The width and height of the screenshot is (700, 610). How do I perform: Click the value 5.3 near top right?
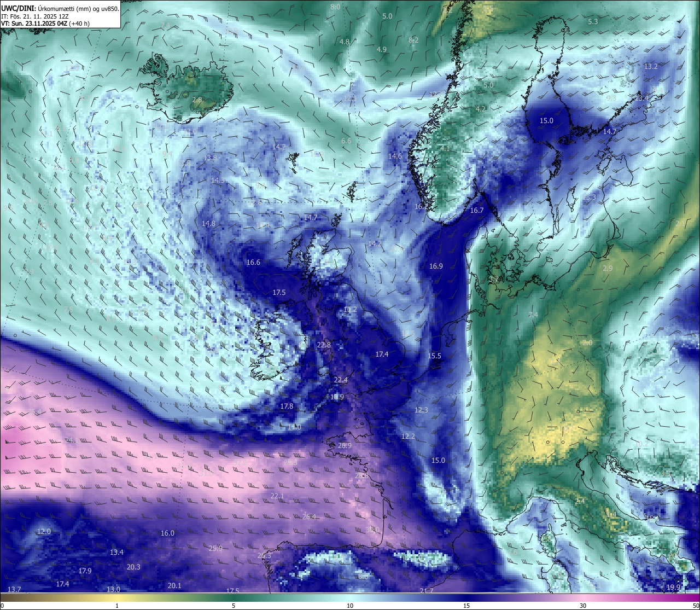pyautogui.click(x=593, y=22)
